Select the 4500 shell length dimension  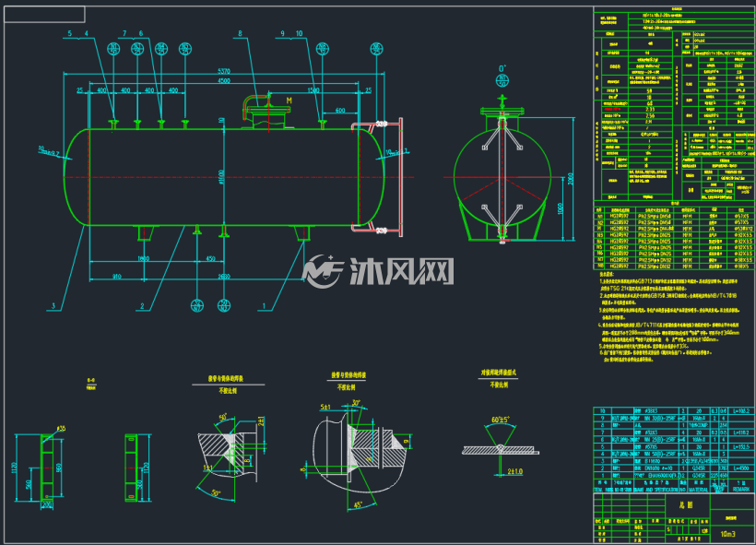coord(224,80)
